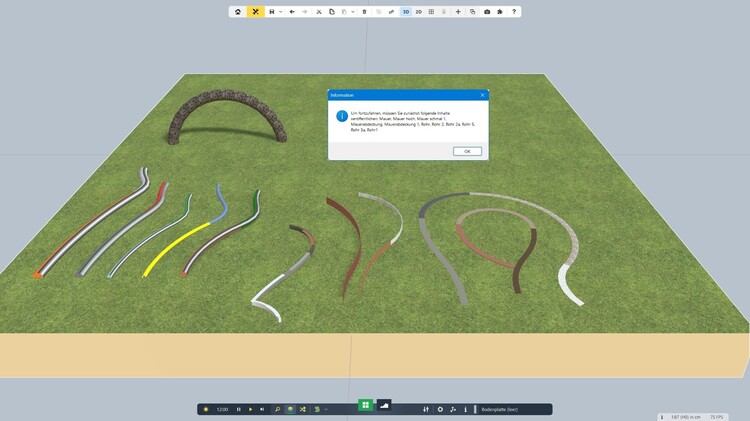Click the 'Bodenplatte (leer)' label

(499, 410)
